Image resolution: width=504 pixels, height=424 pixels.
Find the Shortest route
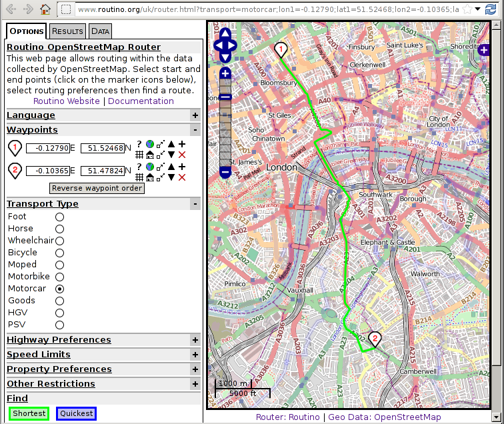click(29, 413)
